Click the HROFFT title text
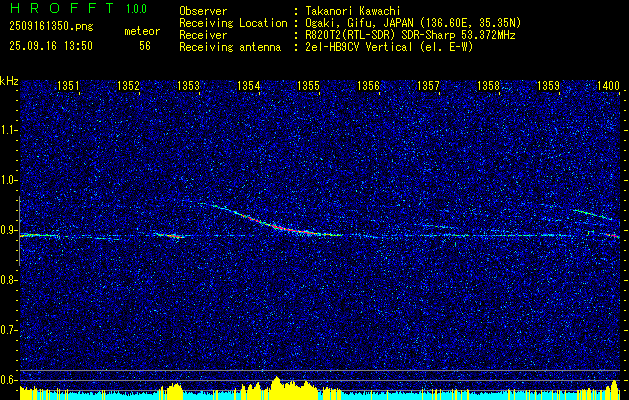The height and width of the screenshot is (400, 629). point(63,8)
